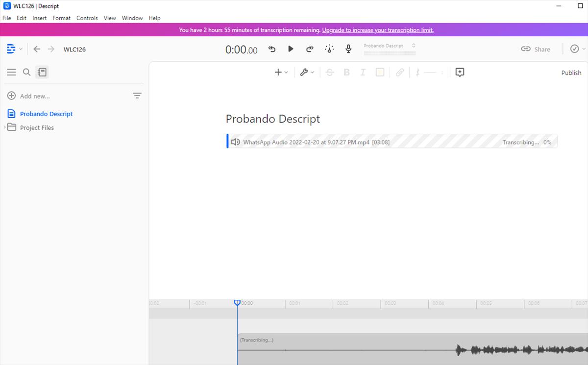Click the hamburger menu icon in the sidebar
588x365 pixels.
[x=11, y=72]
